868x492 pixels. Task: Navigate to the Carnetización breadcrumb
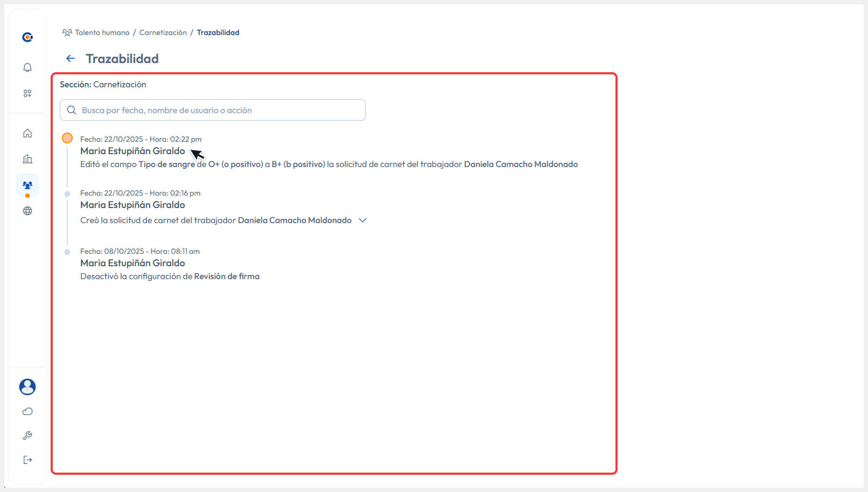163,33
